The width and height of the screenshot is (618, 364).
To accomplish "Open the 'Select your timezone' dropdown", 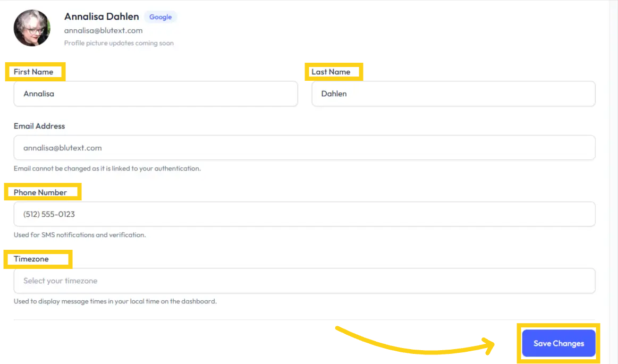I will [x=304, y=281].
